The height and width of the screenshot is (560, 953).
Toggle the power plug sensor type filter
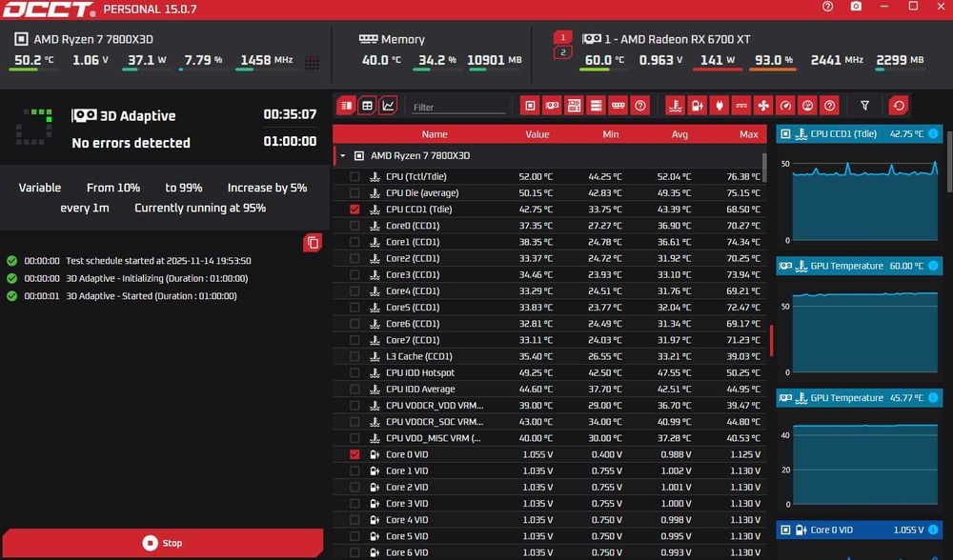(719, 106)
